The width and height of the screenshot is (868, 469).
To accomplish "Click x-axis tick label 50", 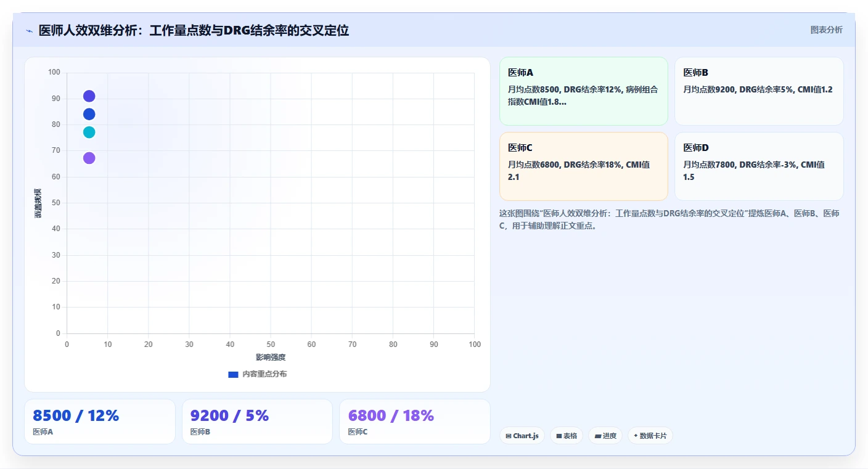I will (x=271, y=345).
